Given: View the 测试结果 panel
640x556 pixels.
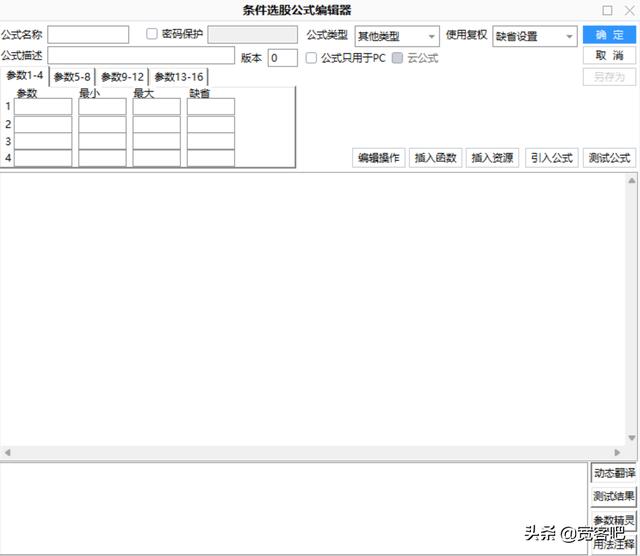Looking at the screenshot, I should 613,496.
